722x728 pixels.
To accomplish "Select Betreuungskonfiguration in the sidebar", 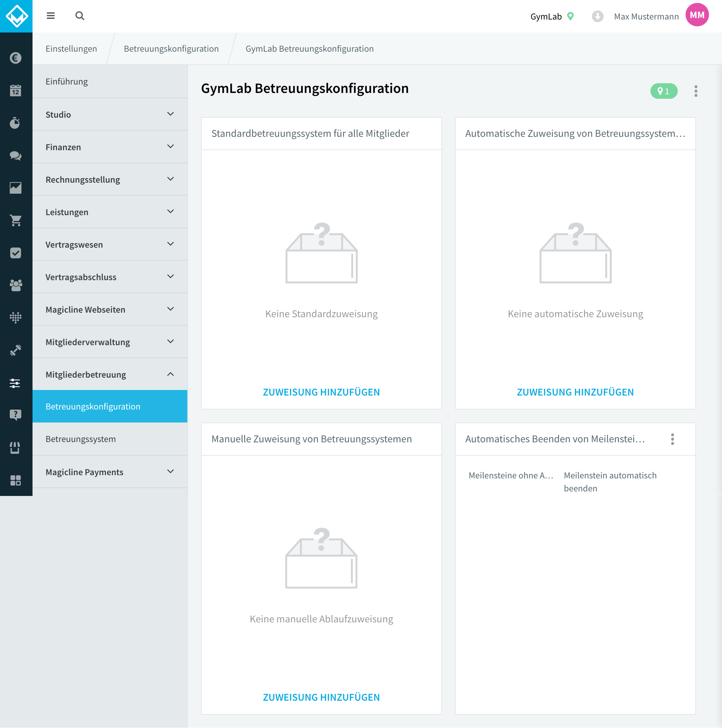I will point(110,407).
